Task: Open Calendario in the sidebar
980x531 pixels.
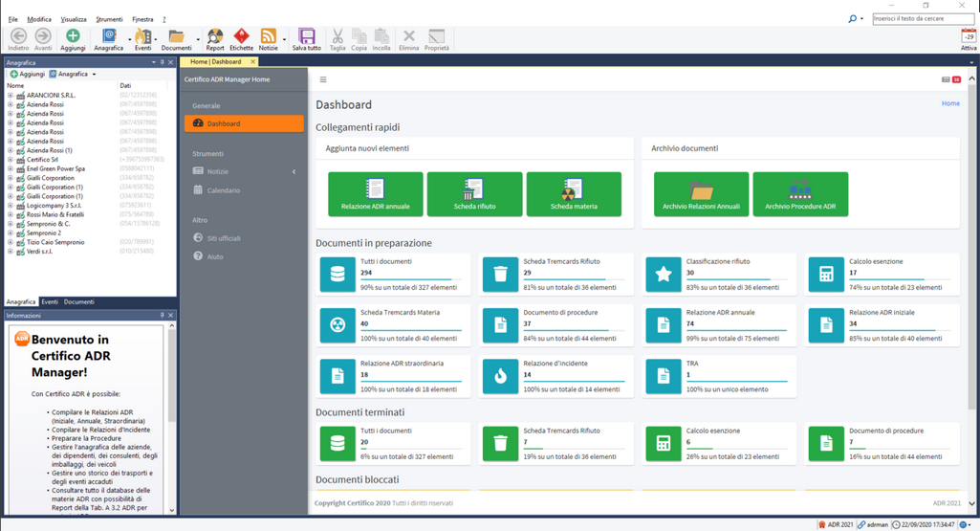Action: click(224, 190)
